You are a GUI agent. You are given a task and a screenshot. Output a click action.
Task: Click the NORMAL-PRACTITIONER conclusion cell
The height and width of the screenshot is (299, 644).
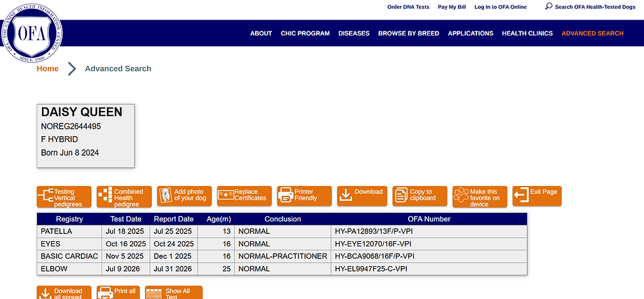pyautogui.click(x=283, y=256)
